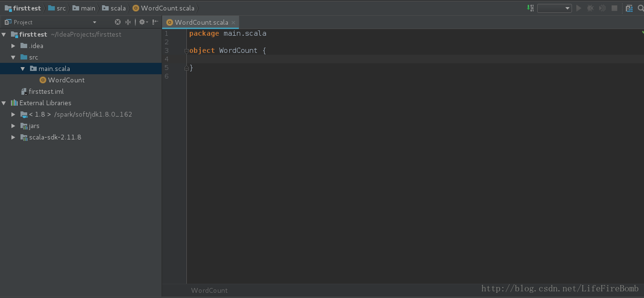Click the Collapse All icon in Project panel
Screen dimensions: 644x298
tap(128, 22)
